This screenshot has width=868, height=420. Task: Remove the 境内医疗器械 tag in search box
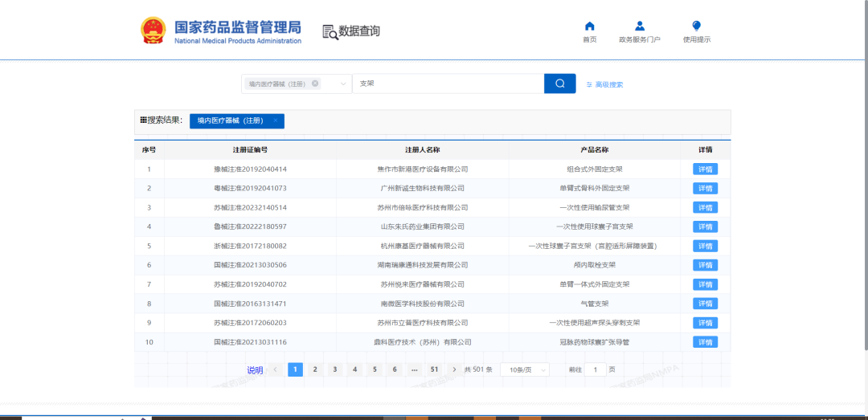tap(315, 84)
